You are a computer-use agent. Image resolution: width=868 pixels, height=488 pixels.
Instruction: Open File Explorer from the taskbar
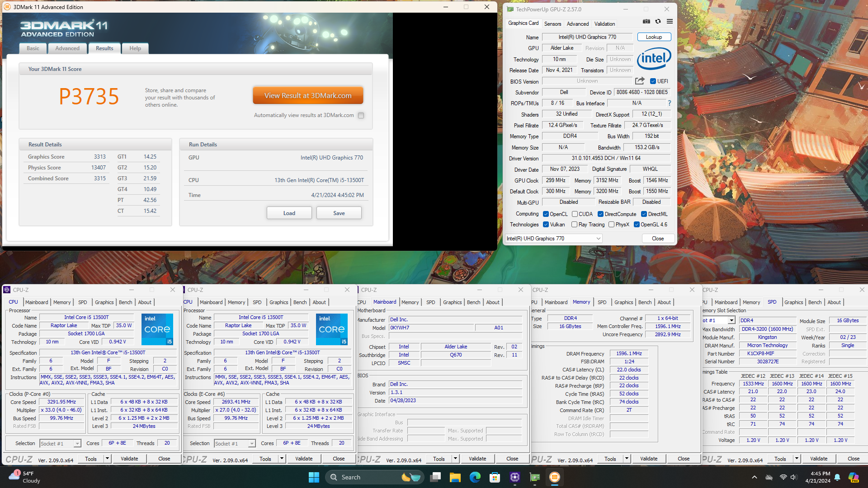(x=455, y=477)
